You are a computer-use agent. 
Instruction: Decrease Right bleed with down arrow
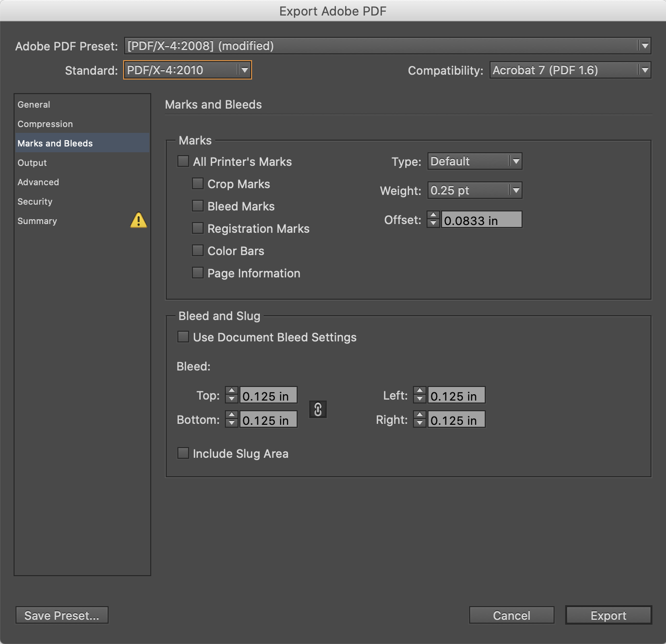point(420,423)
